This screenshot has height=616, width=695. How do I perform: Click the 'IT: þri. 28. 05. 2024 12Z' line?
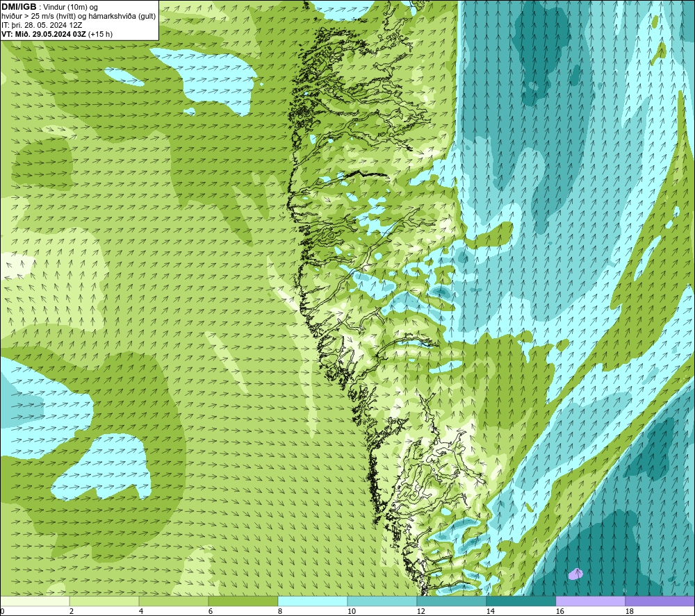(42, 25)
